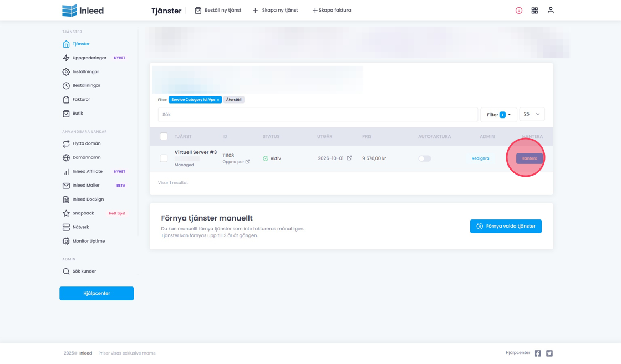Open the user account icon
This screenshot has height=364, width=621.
[551, 10]
